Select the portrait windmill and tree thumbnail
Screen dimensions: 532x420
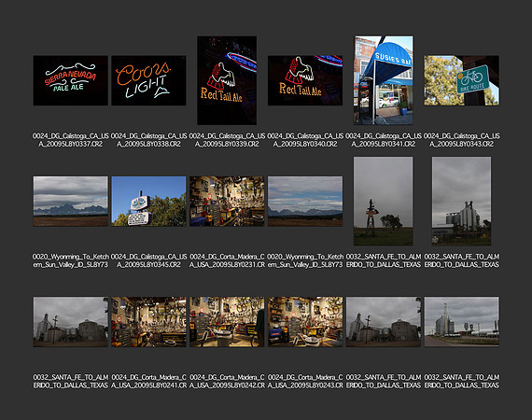click(x=384, y=202)
